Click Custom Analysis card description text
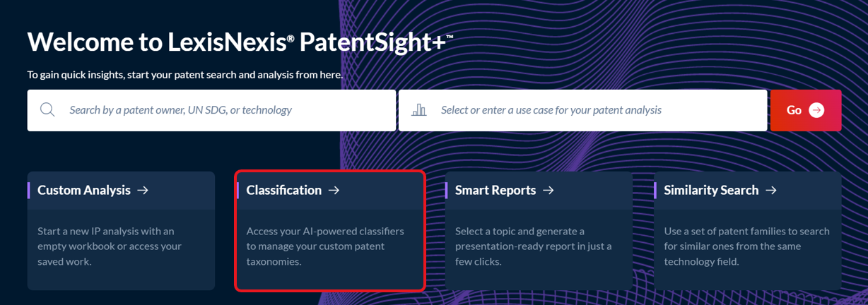Screen dimensions: 868x305 tap(110, 246)
